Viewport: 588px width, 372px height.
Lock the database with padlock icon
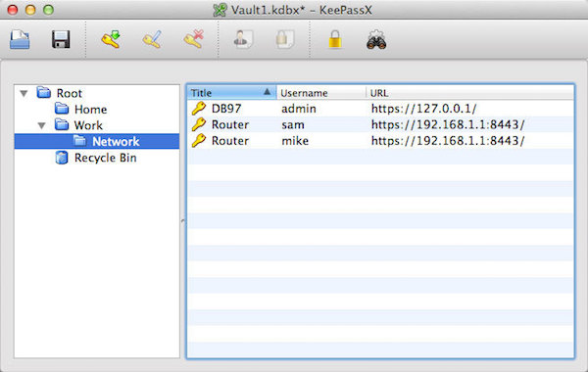335,39
